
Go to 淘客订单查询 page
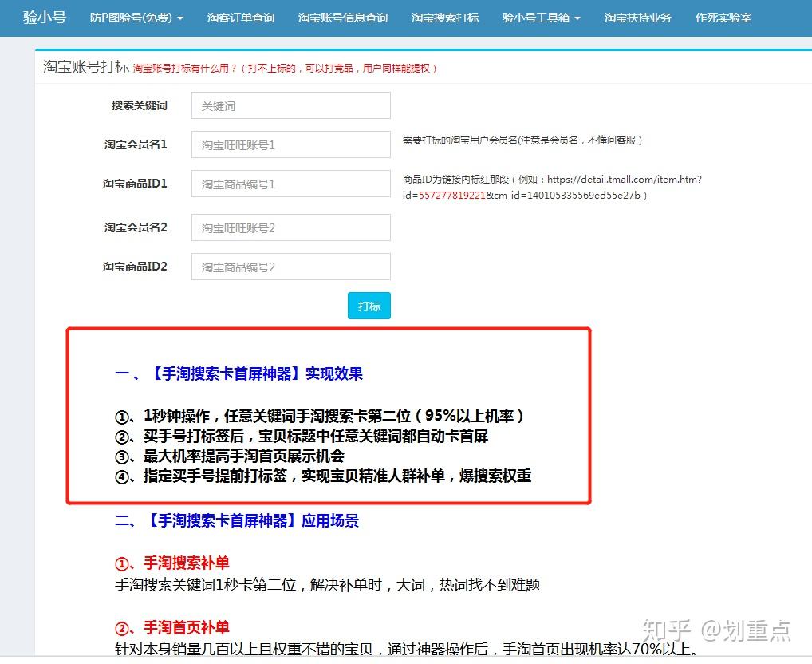pyautogui.click(x=241, y=18)
